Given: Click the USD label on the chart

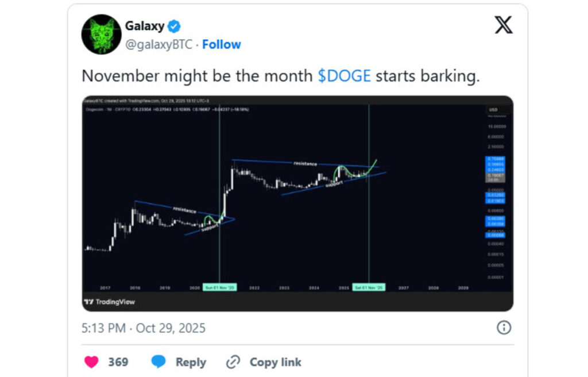Looking at the screenshot, I should point(492,109).
